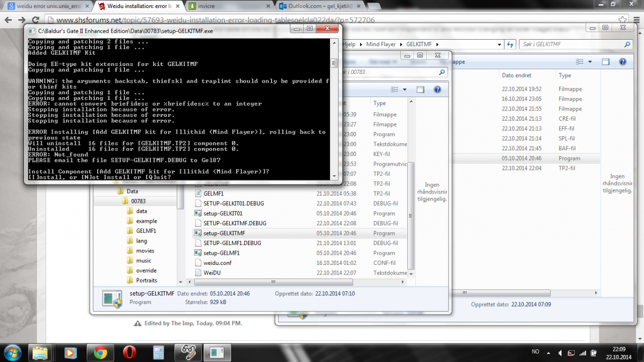Select SETUP-GELKIT01.DEBUG file
The height and width of the screenshot is (362, 644).
pyautogui.click(x=299, y=203)
